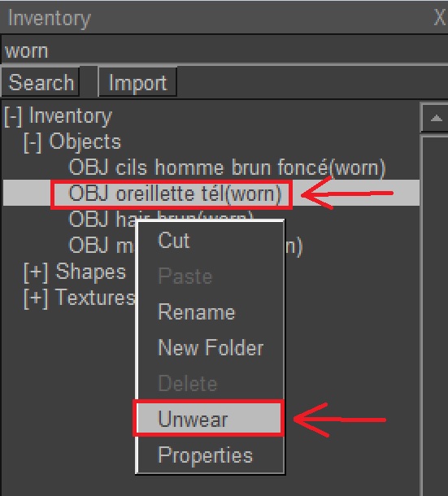Select OBJ cils homme brun foncé item

pyautogui.click(x=227, y=168)
